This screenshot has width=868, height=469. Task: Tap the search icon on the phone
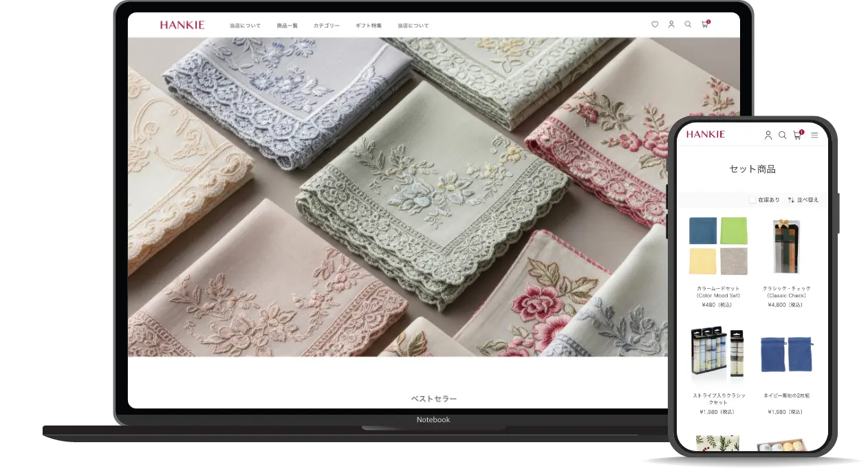tap(783, 135)
